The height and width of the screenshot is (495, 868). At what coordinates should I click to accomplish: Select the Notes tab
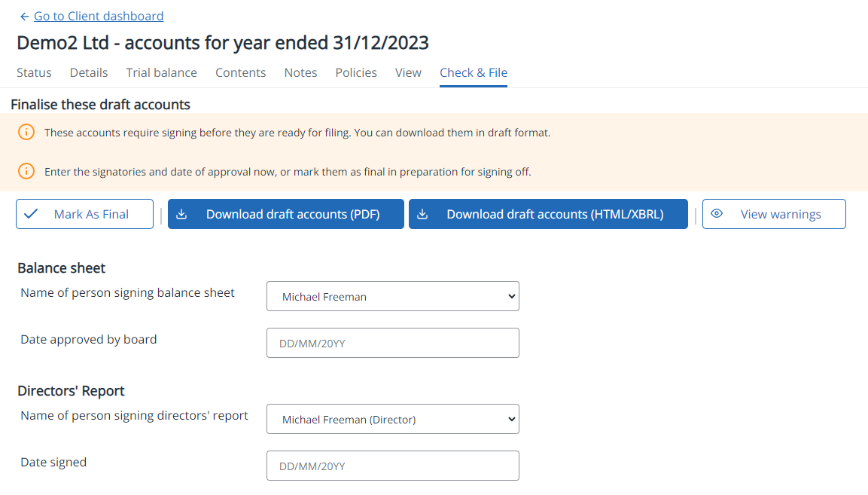[300, 73]
